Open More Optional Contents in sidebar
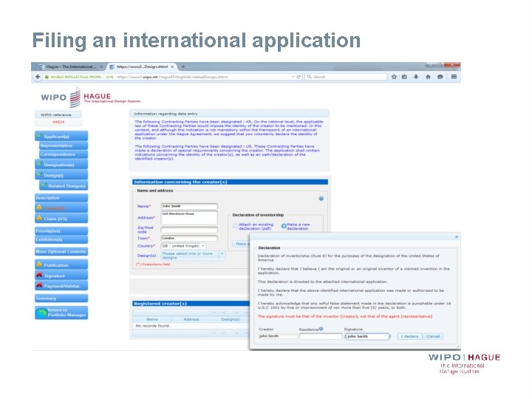Screen dimensions: 532x399 (x=61, y=251)
